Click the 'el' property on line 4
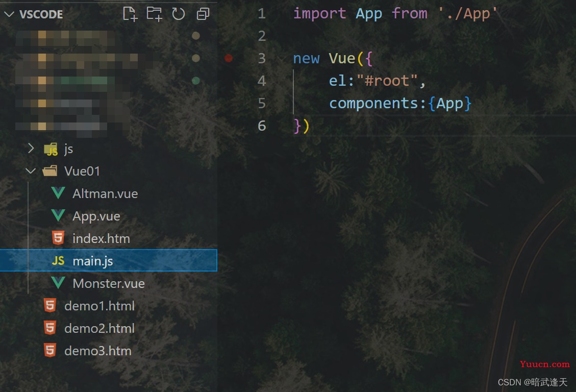The height and width of the screenshot is (392, 576). 337,81
